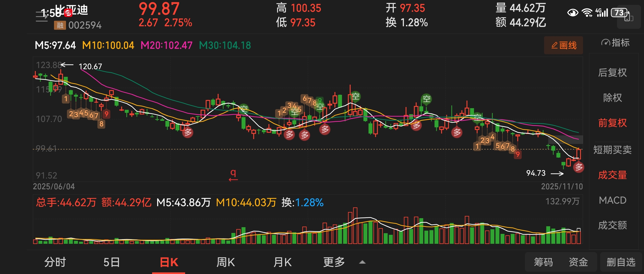This screenshot has width=644, height=274.
Task: Toggle 短期买卖 signal overlay
Action: tap(612, 150)
